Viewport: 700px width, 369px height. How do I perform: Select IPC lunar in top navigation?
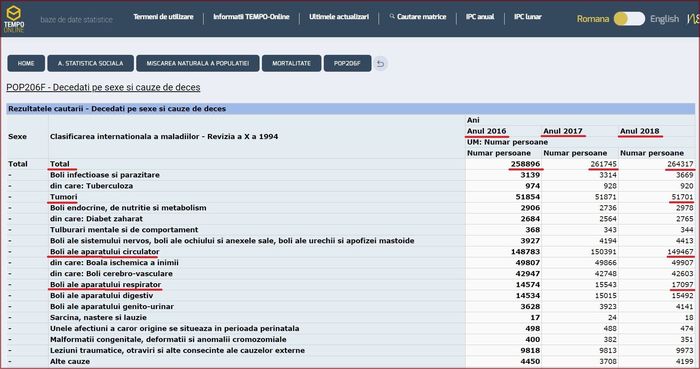(x=528, y=17)
